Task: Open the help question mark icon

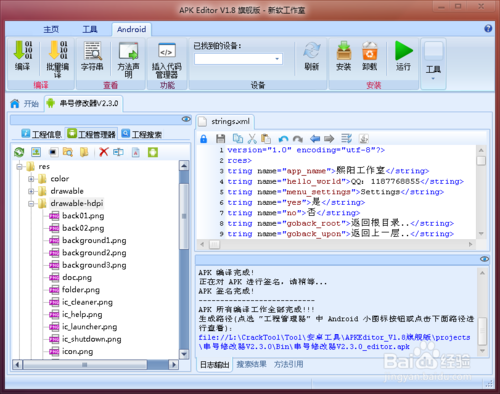Action: (x=488, y=28)
